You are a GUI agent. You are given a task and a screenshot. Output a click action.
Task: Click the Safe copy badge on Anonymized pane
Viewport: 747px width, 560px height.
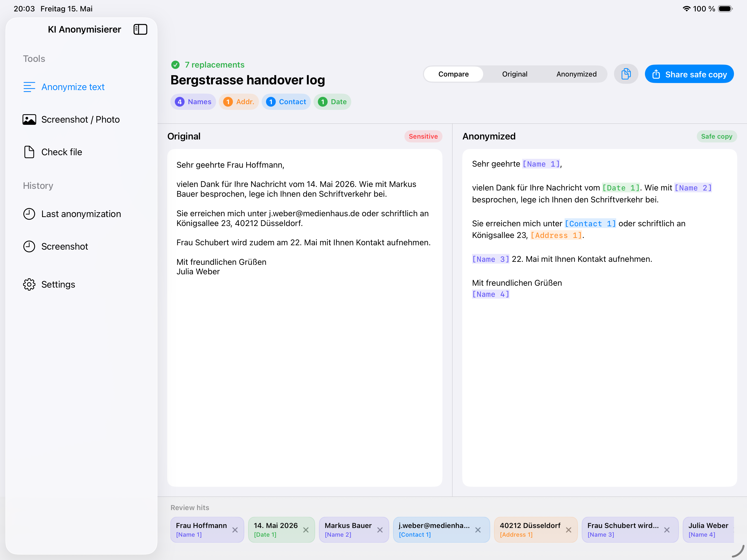click(717, 136)
